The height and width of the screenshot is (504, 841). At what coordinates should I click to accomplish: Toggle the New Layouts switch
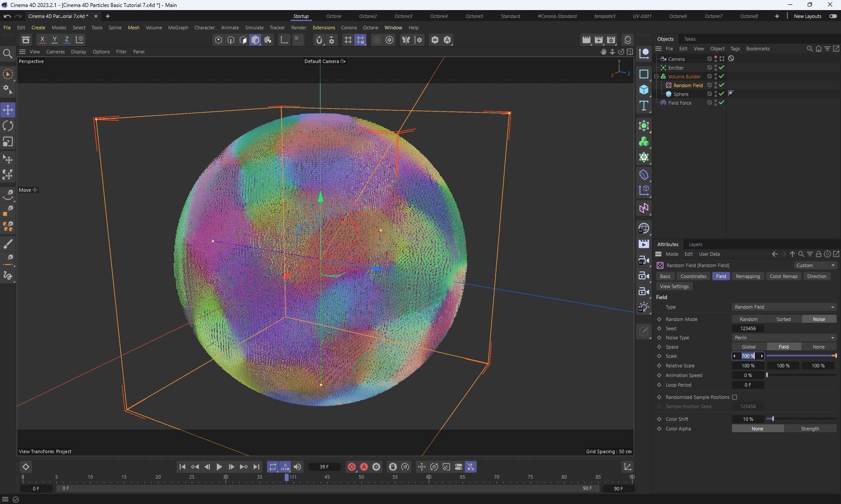point(833,16)
